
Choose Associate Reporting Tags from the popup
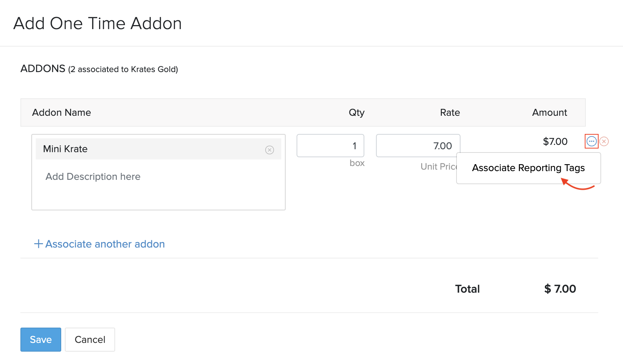point(528,168)
